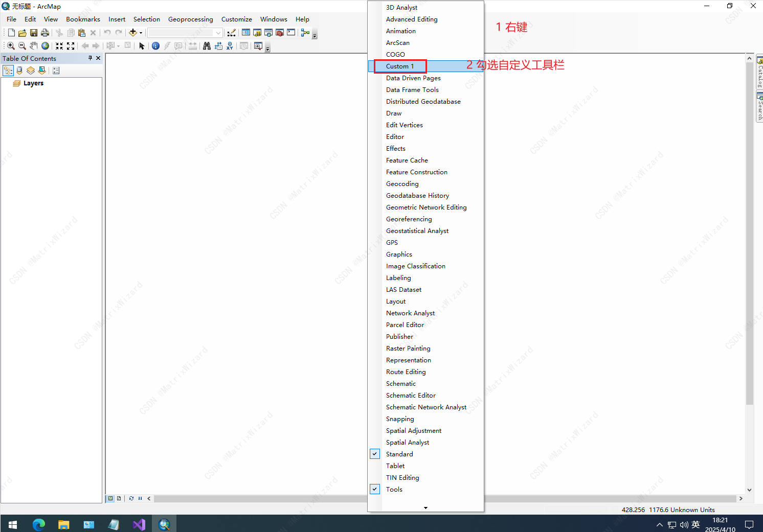The height and width of the screenshot is (532, 763).
Task: Show hidden icons in the system tray
Action: [659, 524]
